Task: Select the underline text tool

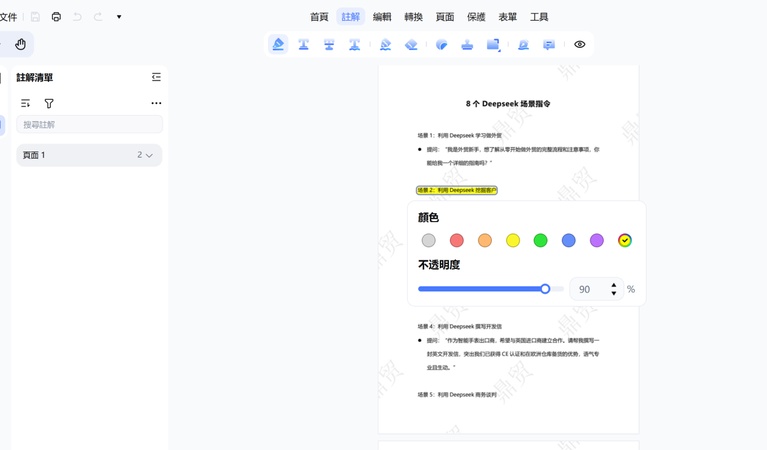Action: pyautogui.click(x=304, y=45)
